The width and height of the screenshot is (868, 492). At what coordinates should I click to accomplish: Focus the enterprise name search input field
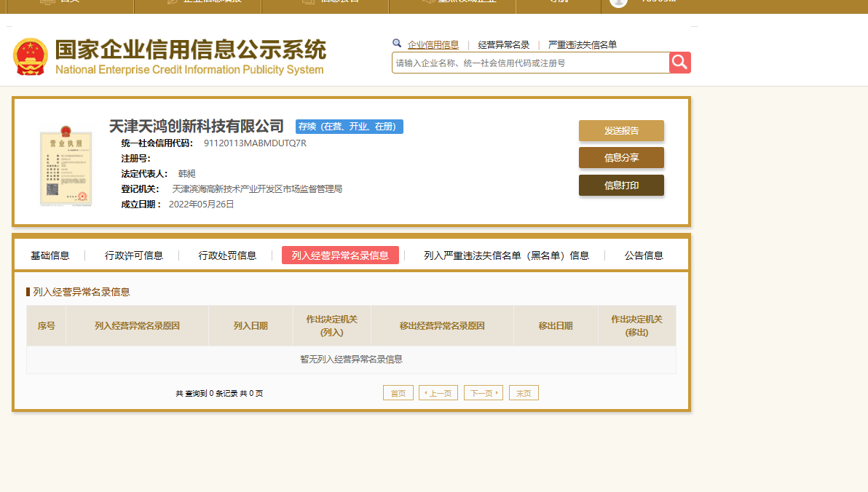click(x=530, y=63)
